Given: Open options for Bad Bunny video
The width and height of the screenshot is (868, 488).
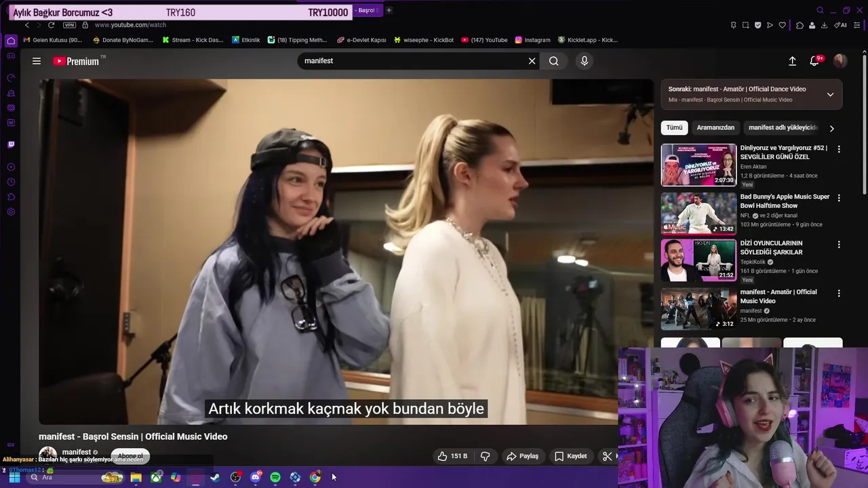Looking at the screenshot, I should click(x=839, y=198).
